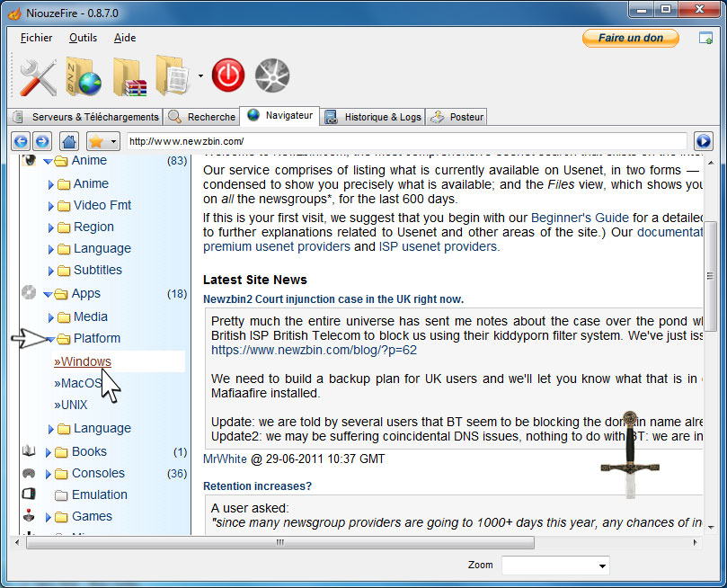The height and width of the screenshot is (588, 727).
Task: Open the newzbin.com/blog/?p=62 link
Action: click(x=314, y=350)
